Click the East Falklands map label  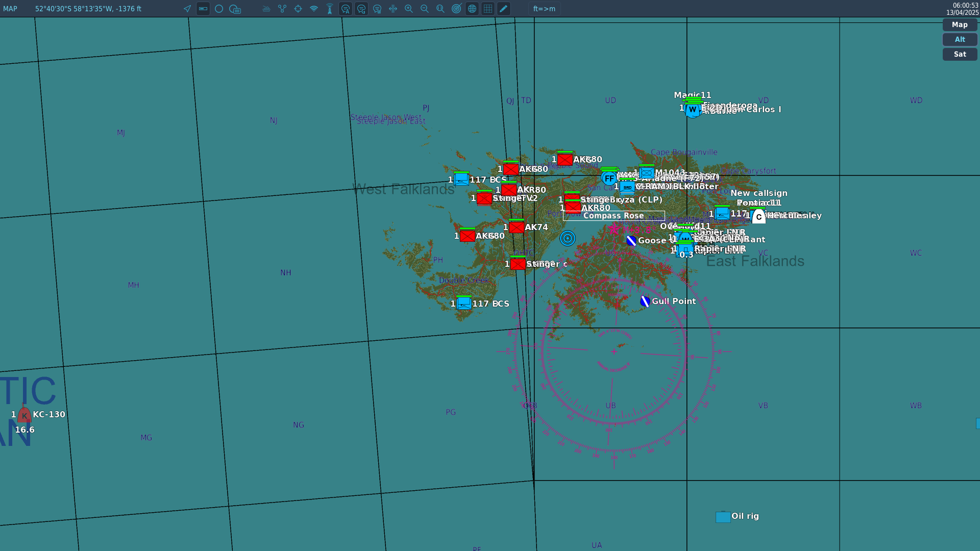point(755,261)
